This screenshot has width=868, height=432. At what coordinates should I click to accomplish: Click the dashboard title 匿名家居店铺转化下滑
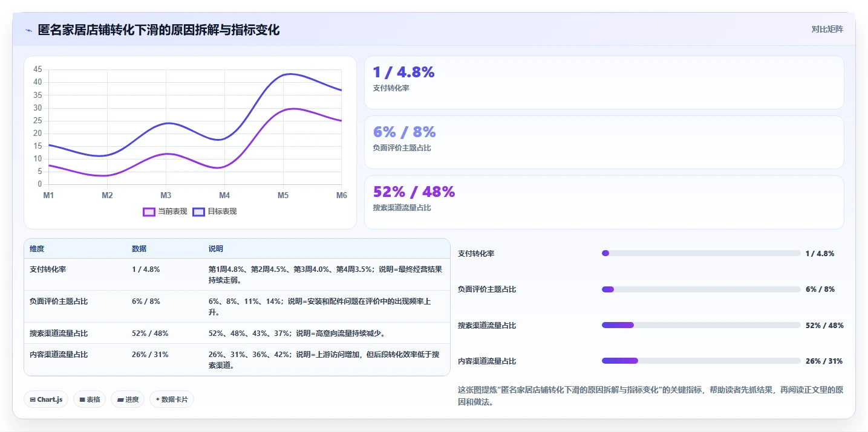click(158, 30)
